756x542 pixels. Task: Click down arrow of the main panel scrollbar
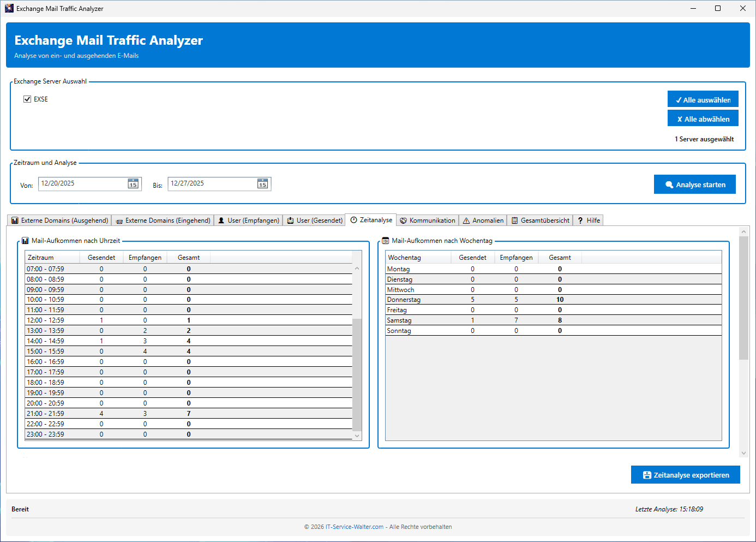point(743,453)
